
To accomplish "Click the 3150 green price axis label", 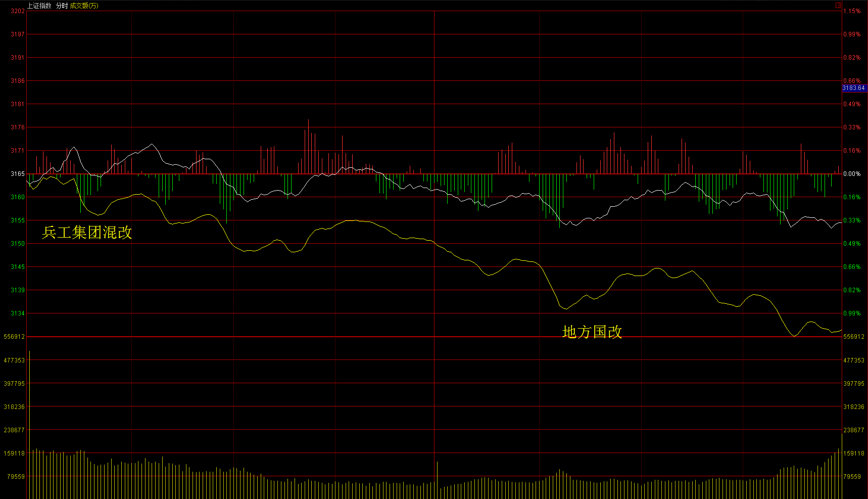I will tap(18, 244).
